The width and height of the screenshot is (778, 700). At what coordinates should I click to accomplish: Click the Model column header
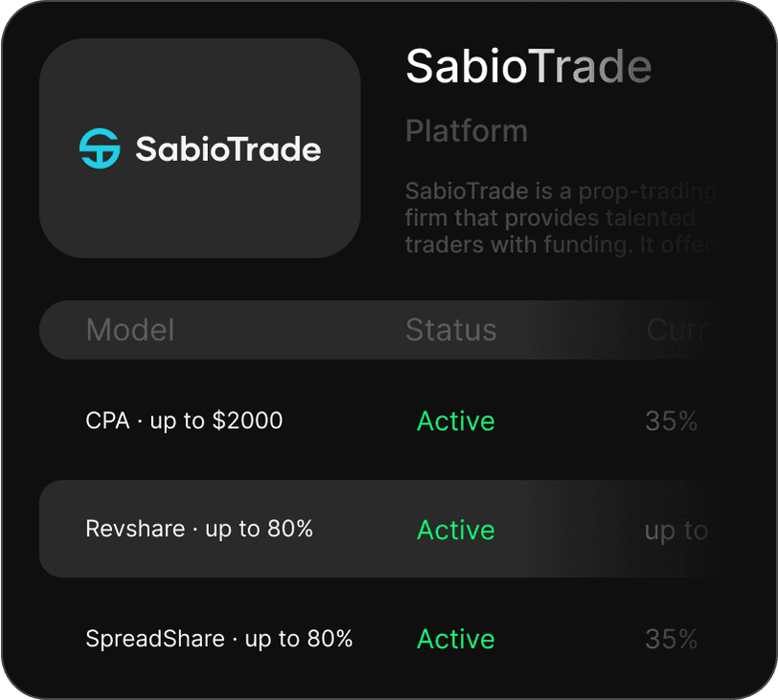(x=129, y=329)
